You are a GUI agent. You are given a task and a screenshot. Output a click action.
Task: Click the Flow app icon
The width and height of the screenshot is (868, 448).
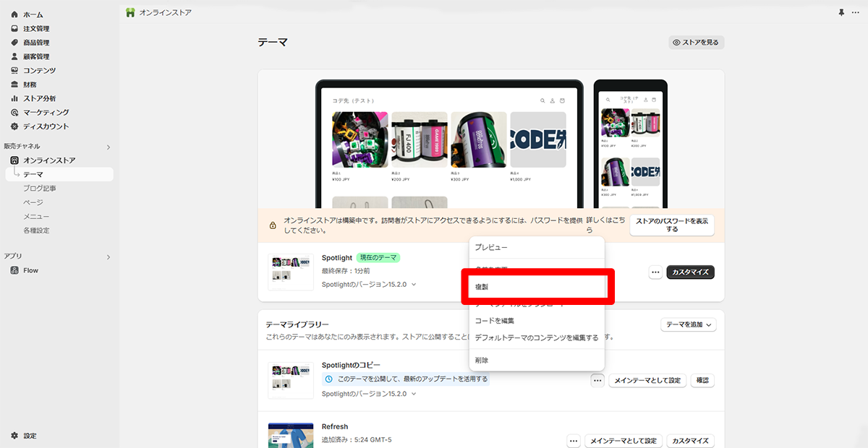[x=14, y=270]
